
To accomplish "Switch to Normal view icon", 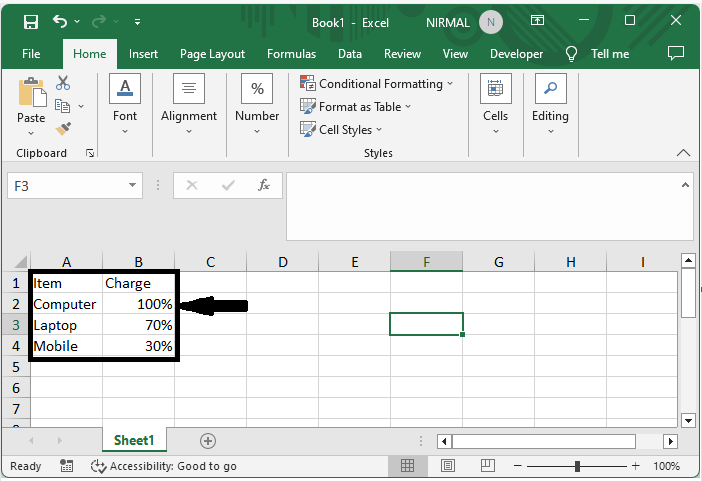I will (407, 466).
